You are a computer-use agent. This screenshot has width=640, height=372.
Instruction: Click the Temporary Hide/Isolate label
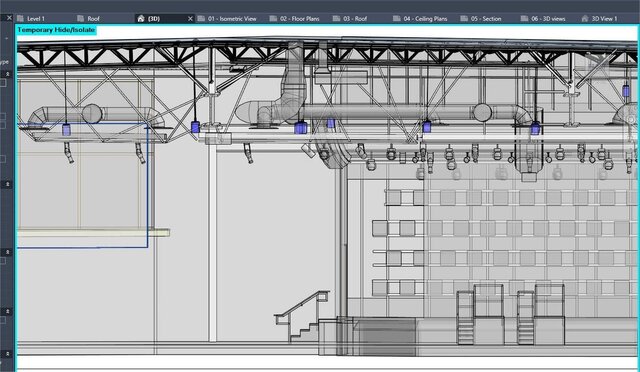(56, 30)
